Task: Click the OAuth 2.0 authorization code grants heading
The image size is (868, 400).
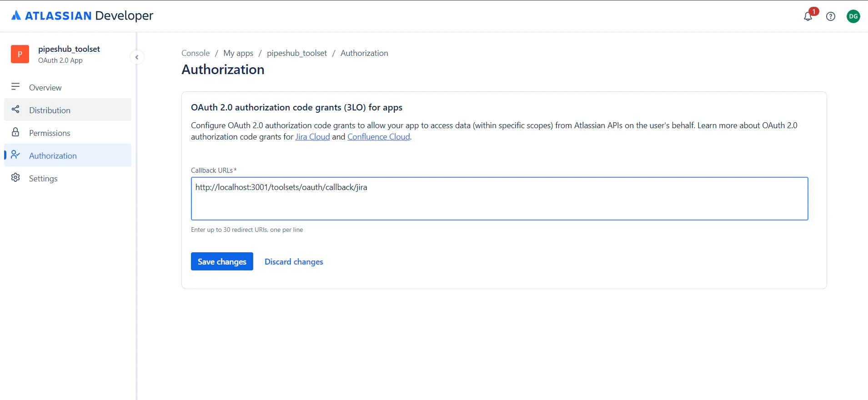Action: tap(296, 107)
